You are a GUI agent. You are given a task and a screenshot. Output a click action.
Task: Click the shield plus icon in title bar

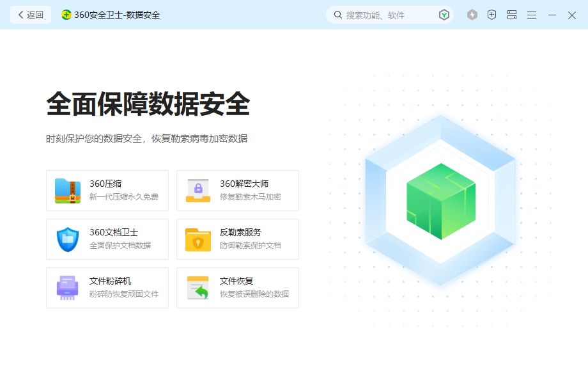pyautogui.click(x=491, y=15)
